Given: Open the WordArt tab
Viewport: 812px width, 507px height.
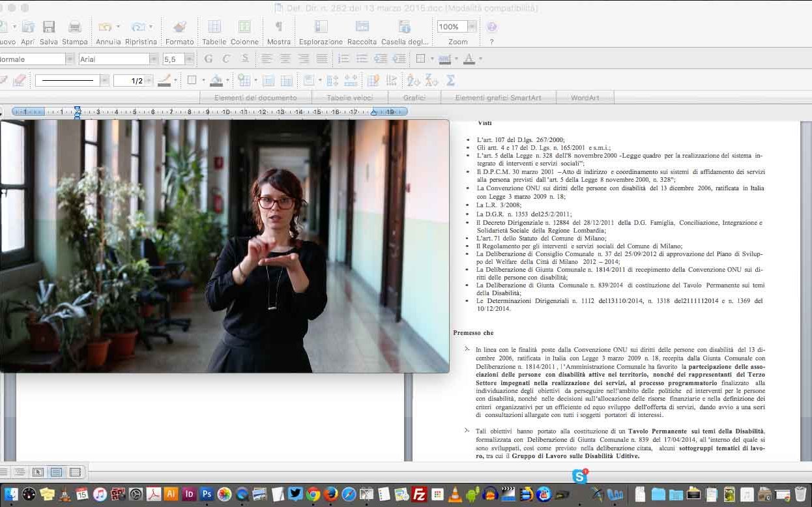Looking at the screenshot, I should (x=585, y=98).
